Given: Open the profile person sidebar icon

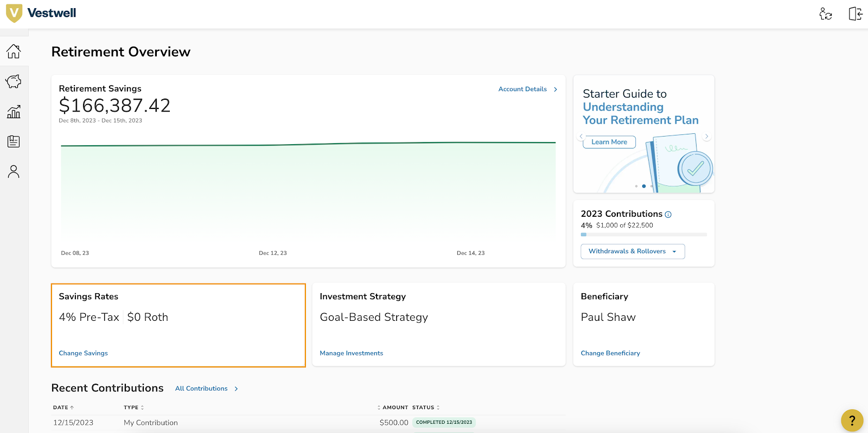Looking at the screenshot, I should click(14, 172).
